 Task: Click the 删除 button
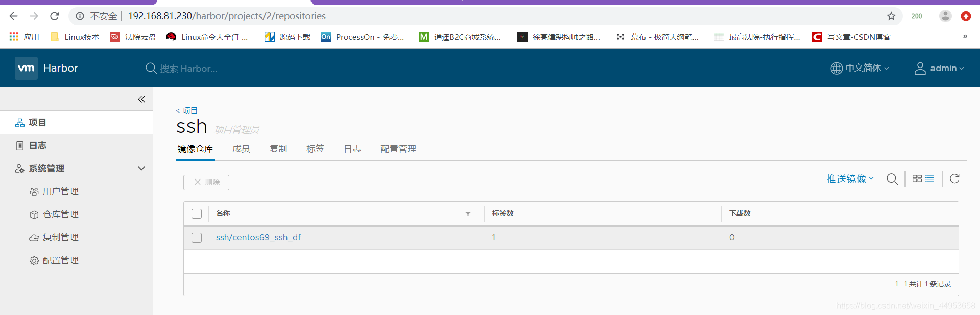click(x=206, y=183)
